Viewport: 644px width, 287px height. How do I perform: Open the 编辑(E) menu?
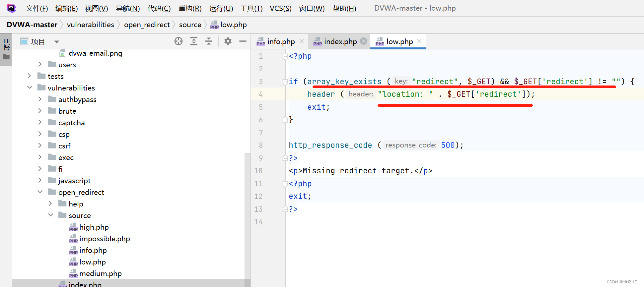coord(66,8)
